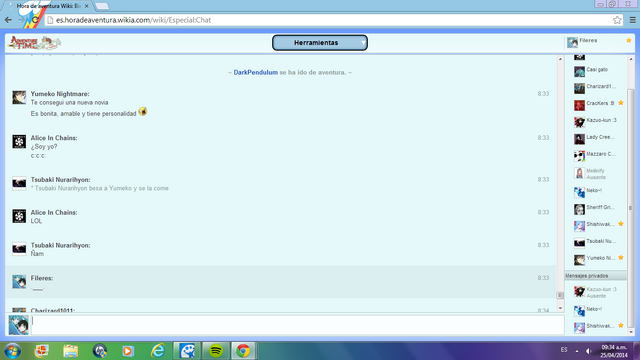Click the Fileres header at top of user list
Image resolution: width=640 pixels, height=360 pixels.
pos(599,42)
